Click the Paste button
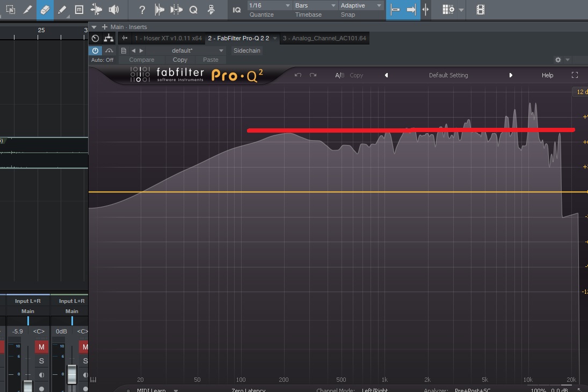This screenshot has height=392, width=588. (x=210, y=60)
